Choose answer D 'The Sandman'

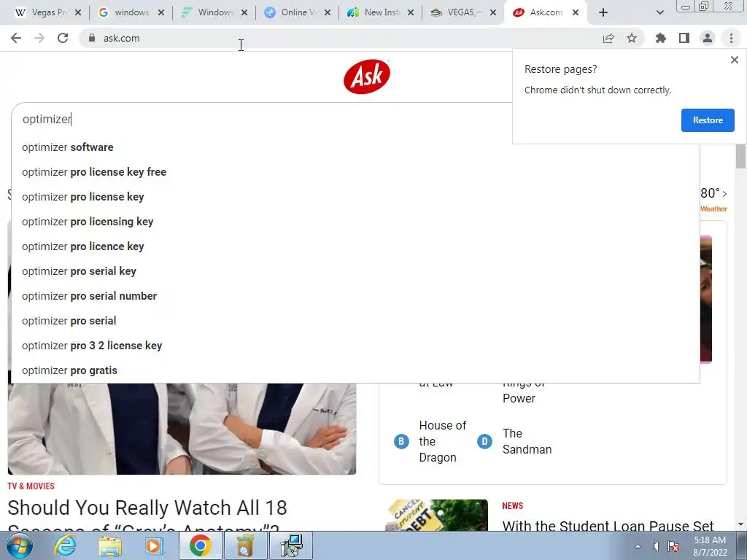pos(514,441)
